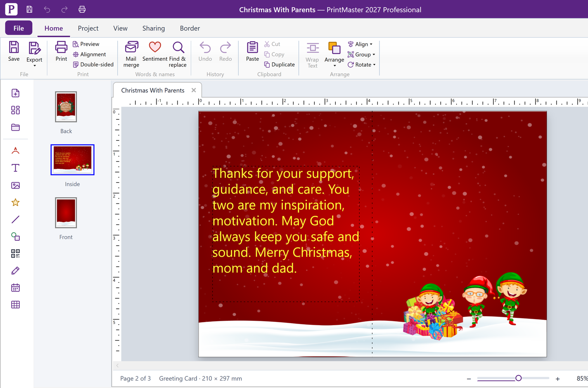
Task: Select the Back page thumbnail
Action: click(66, 107)
